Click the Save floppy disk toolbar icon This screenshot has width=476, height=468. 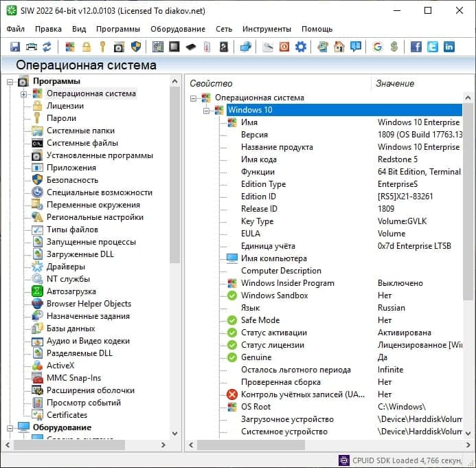pos(14,47)
